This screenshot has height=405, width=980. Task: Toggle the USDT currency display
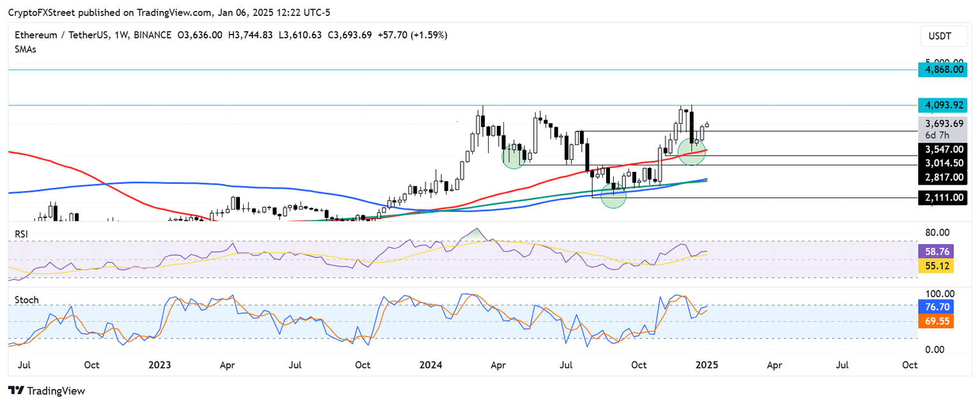[944, 36]
